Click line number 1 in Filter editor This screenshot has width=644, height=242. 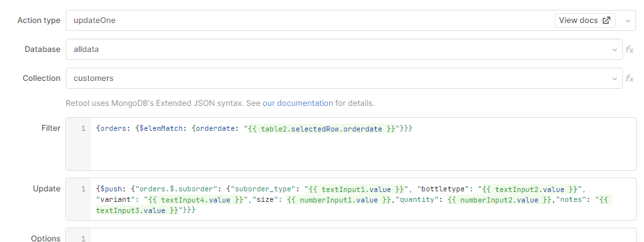pos(83,129)
